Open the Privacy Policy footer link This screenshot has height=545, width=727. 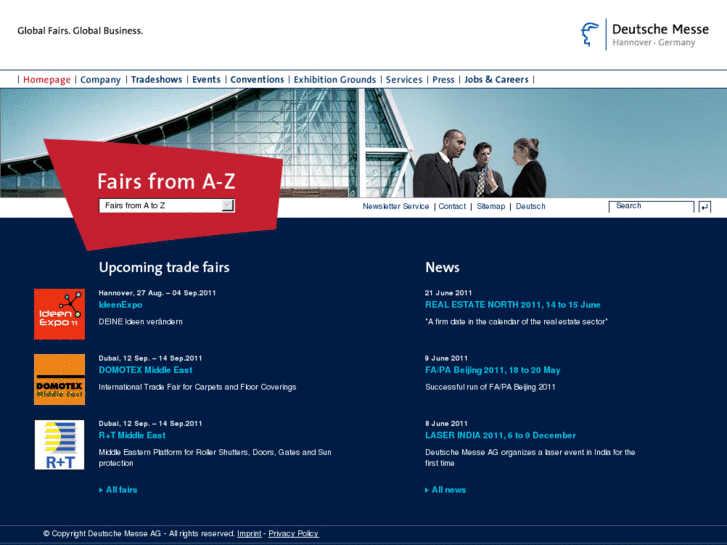(x=293, y=533)
